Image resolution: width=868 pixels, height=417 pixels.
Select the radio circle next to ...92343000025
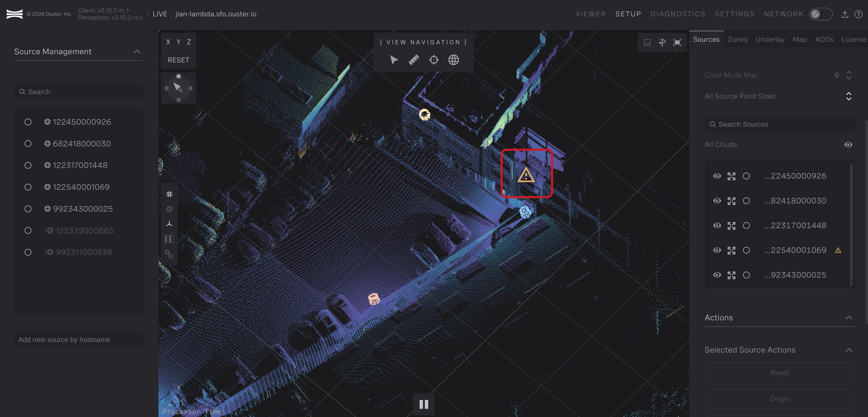746,275
